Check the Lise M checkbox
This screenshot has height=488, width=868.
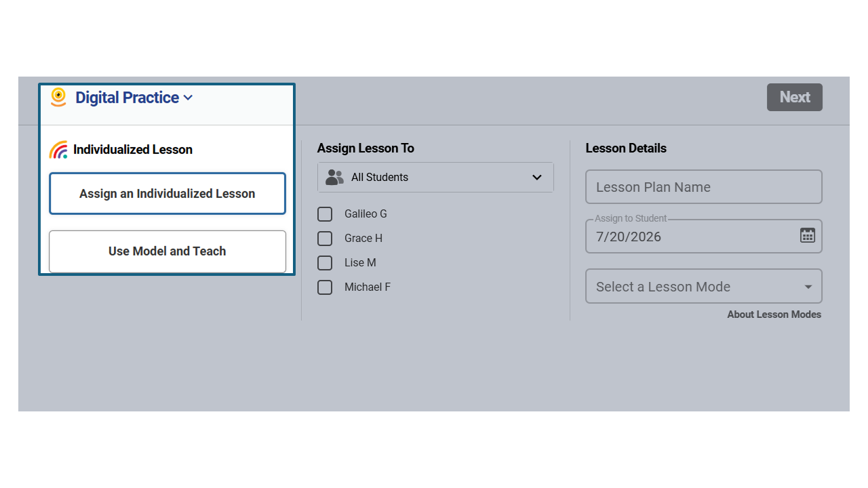(325, 263)
